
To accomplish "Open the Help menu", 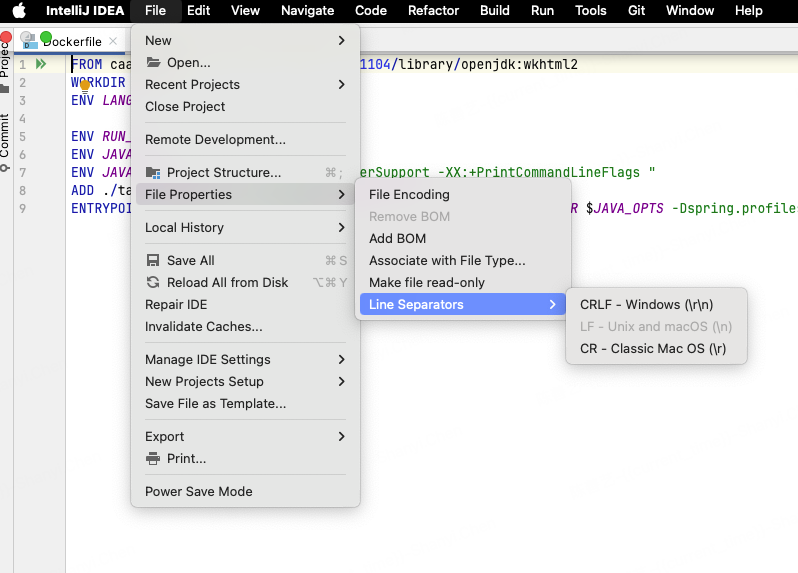I will [x=749, y=10].
